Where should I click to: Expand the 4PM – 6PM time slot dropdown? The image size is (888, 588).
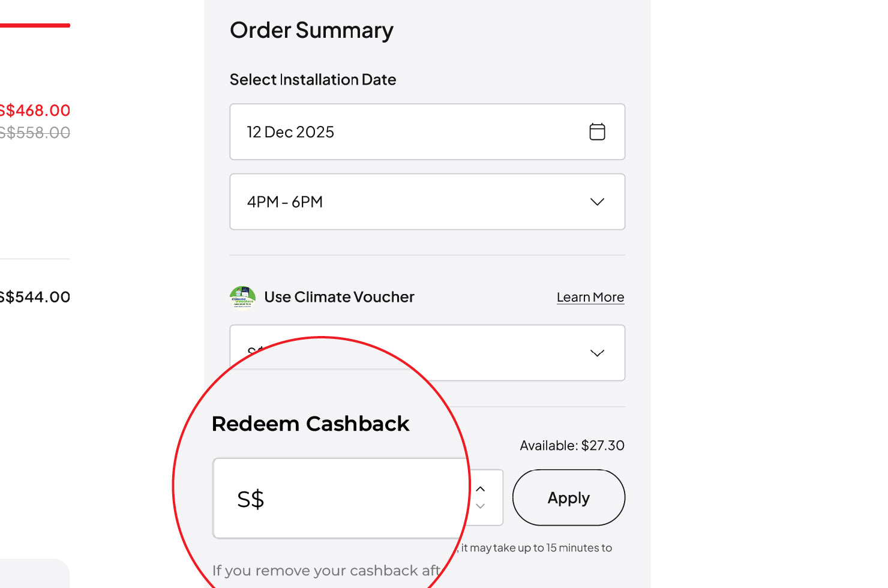pos(427,202)
